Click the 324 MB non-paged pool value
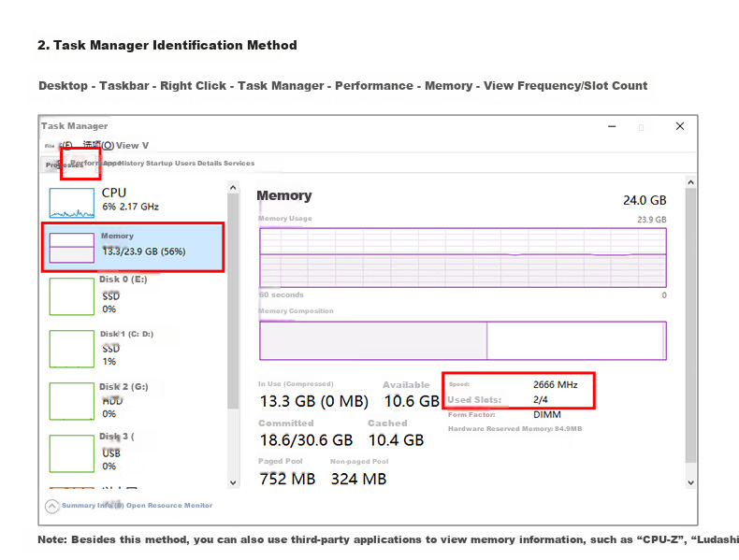Screen dimensions: 739x560 click(x=358, y=479)
